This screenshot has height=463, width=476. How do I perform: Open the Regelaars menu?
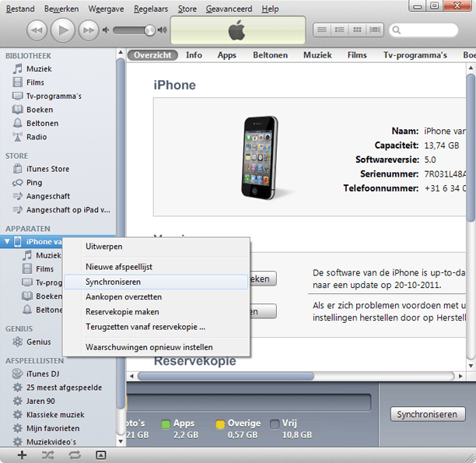click(151, 9)
